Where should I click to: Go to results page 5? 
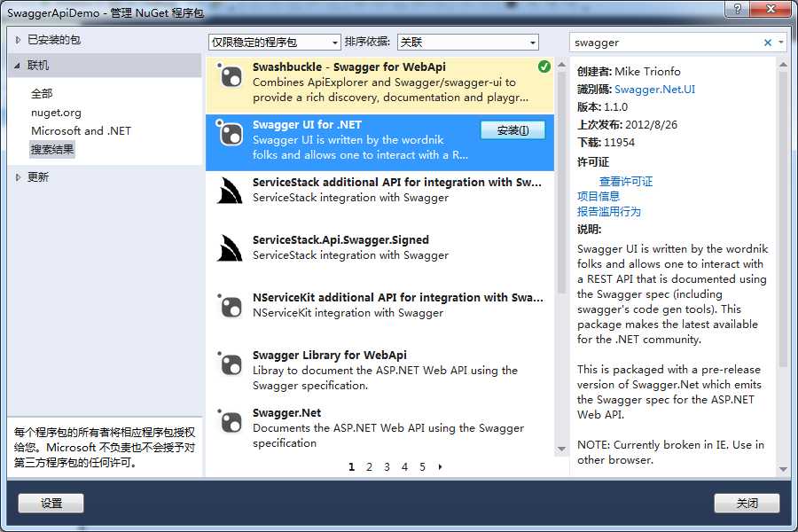[x=422, y=467]
